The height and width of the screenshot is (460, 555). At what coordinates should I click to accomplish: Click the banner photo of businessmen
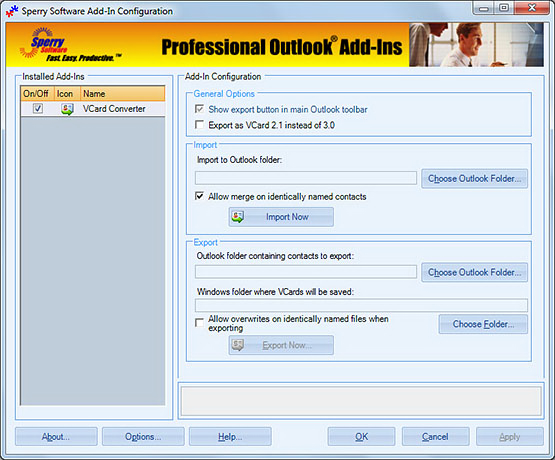pos(476,45)
